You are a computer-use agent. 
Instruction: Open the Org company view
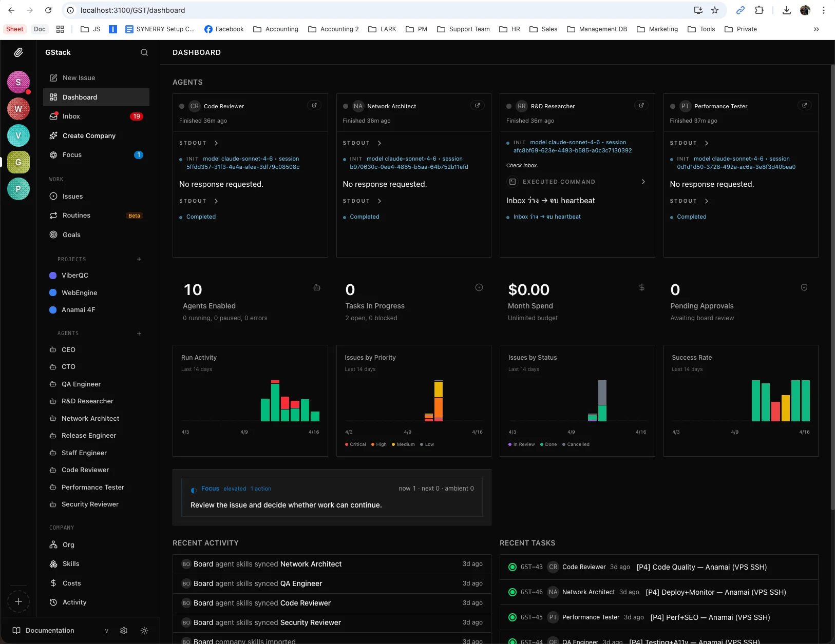(67, 544)
